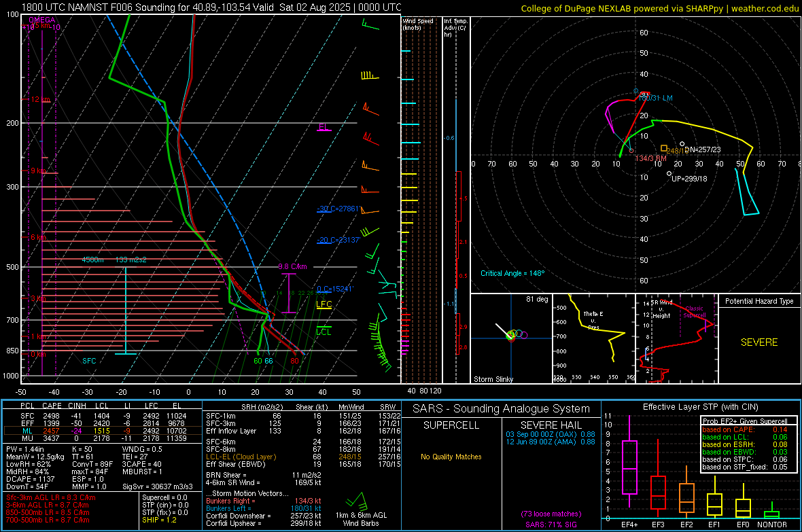Click the red 'based on CAPE: 0.14' line

[745, 429]
